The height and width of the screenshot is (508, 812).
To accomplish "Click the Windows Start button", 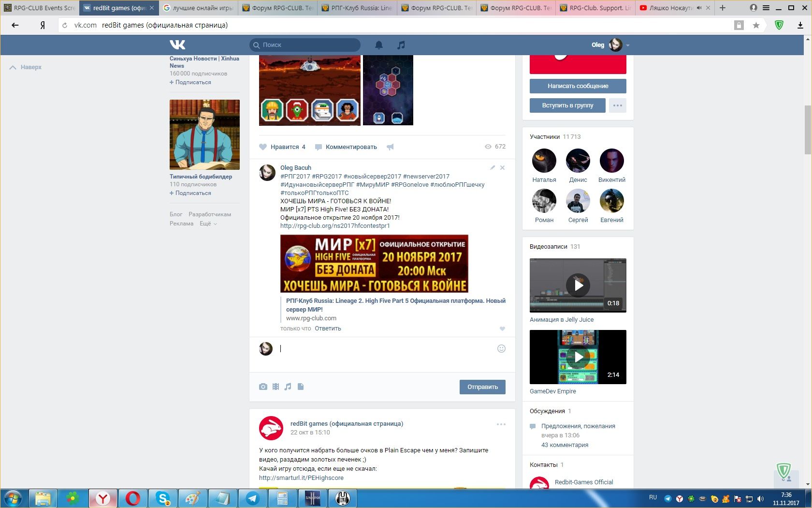I will [13, 498].
